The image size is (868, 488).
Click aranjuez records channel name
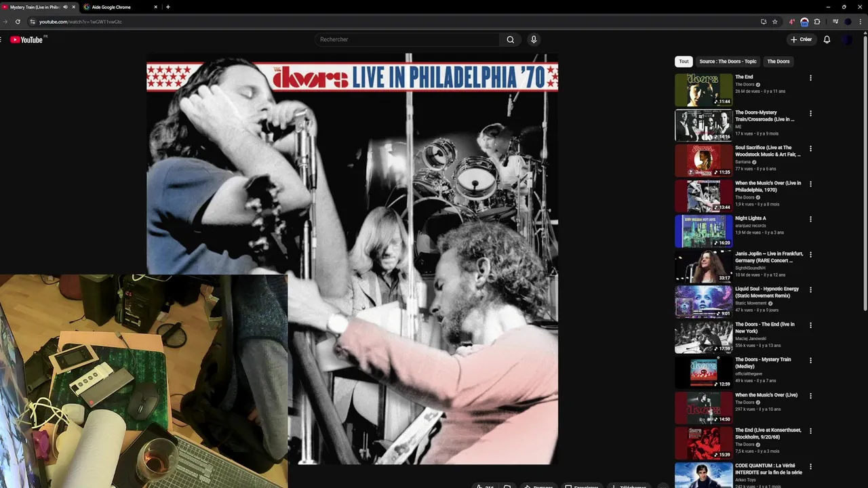(751, 226)
